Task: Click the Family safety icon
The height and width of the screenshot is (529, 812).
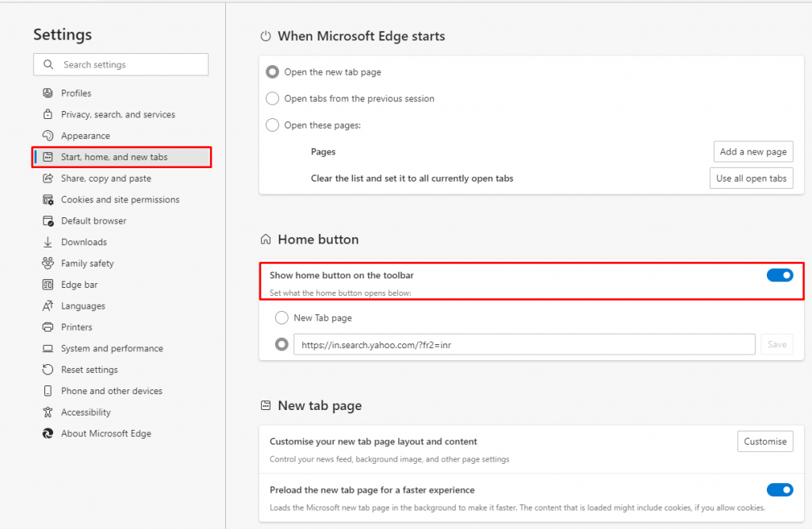Action: [48, 263]
